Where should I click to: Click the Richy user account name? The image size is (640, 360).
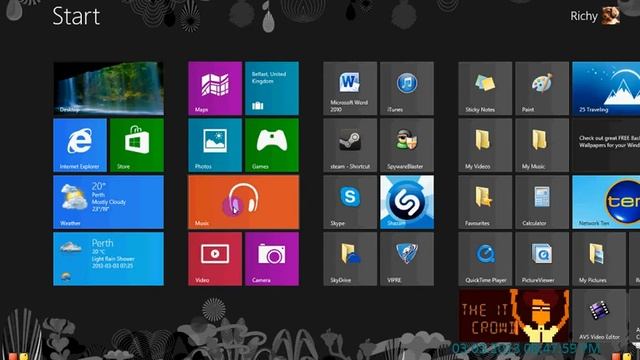584,16
